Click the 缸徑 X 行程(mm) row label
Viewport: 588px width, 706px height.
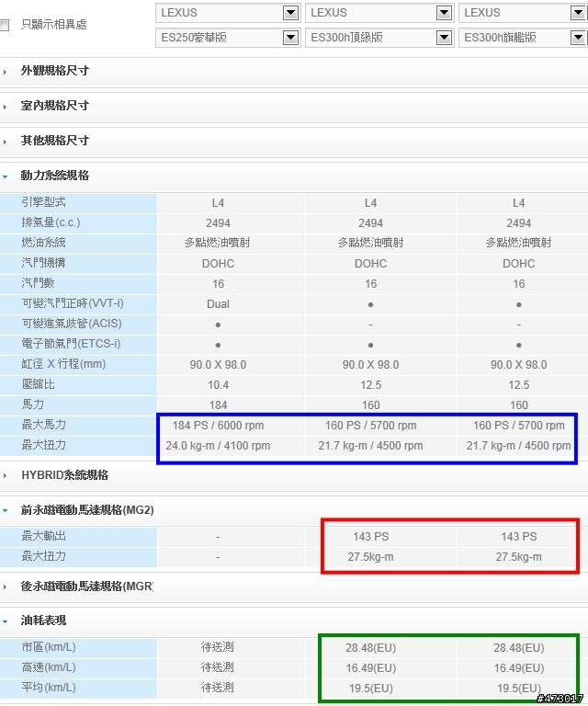pyautogui.click(x=63, y=364)
